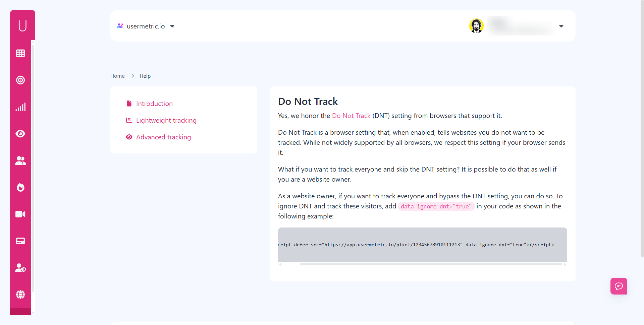The width and height of the screenshot is (644, 325).
Task: Open the analytics bar chart section
Action: 20,107
